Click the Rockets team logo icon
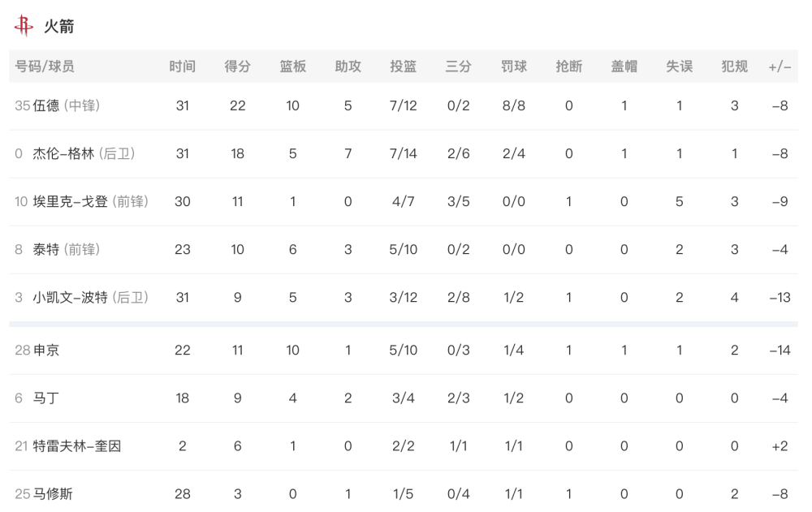This screenshot has width=812, height=512. (24, 25)
